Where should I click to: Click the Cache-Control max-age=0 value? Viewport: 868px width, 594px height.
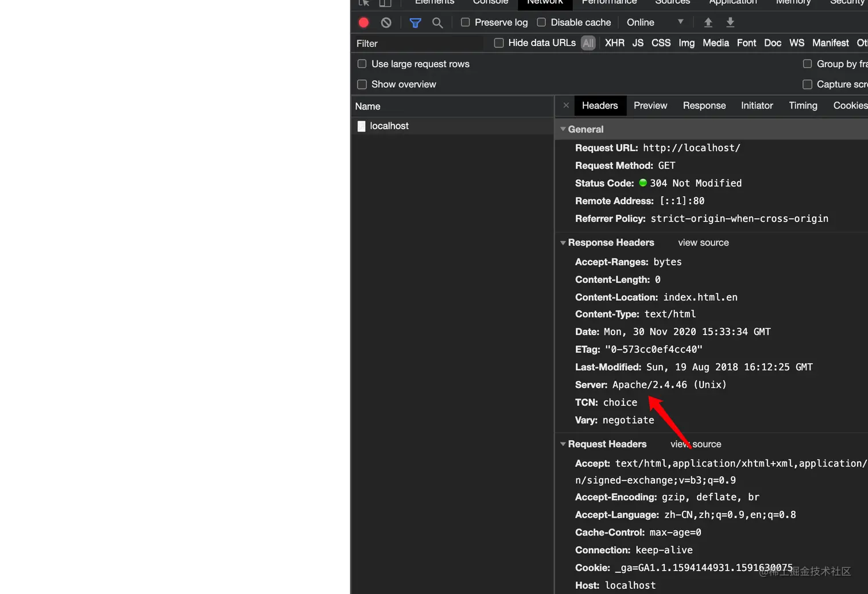click(675, 533)
